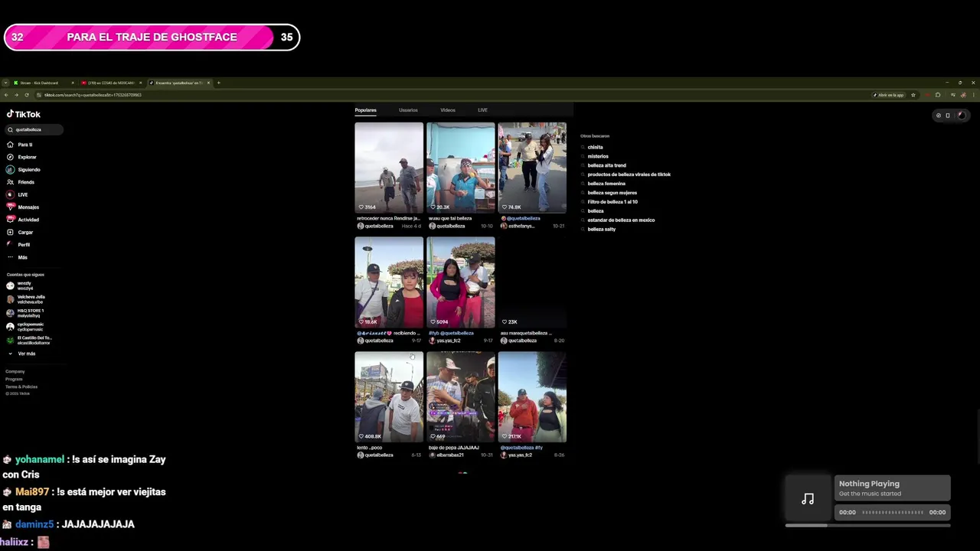The height and width of the screenshot is (551, 980).
Task: Open the Explorar compass icon
Action: tap(10, 157)
